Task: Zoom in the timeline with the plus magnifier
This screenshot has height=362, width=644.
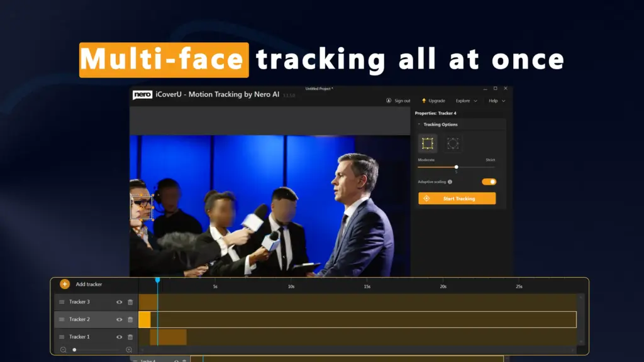Action: (129, 349)
